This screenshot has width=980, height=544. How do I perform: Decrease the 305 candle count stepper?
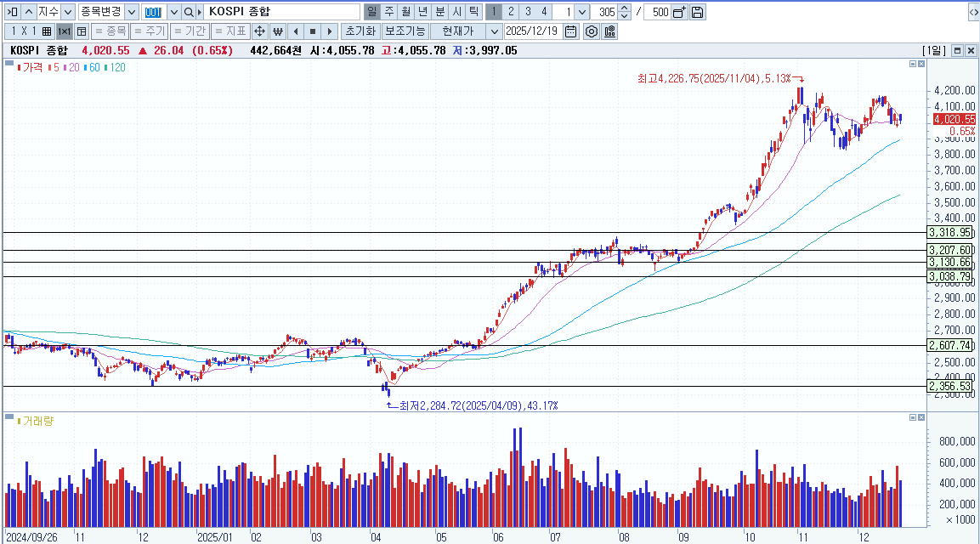(625, 15)
